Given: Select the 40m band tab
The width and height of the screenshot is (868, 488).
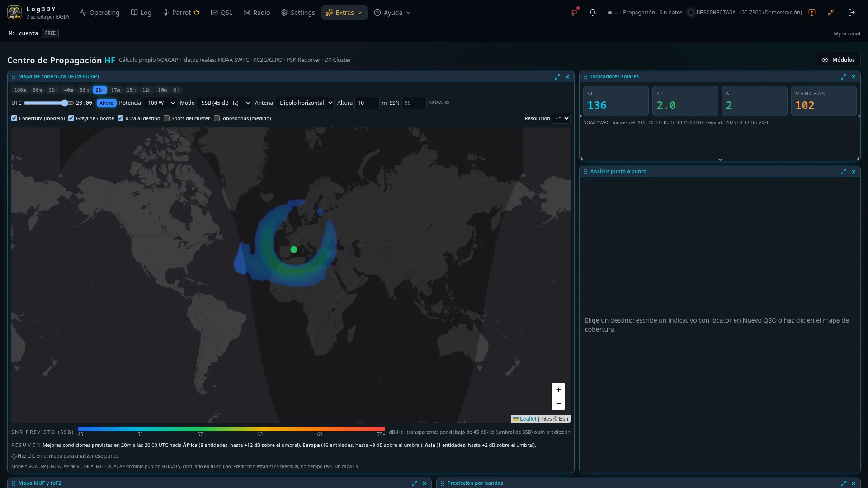Looking at the screenshot, I should point(69,90).
